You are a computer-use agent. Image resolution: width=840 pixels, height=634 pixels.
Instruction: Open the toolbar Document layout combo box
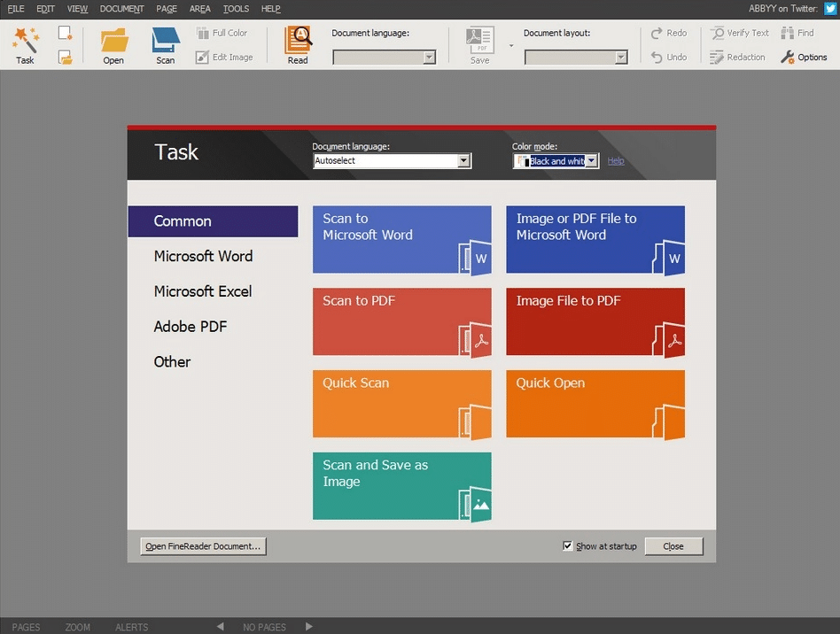pyautogui.click(x=576, y=58)
